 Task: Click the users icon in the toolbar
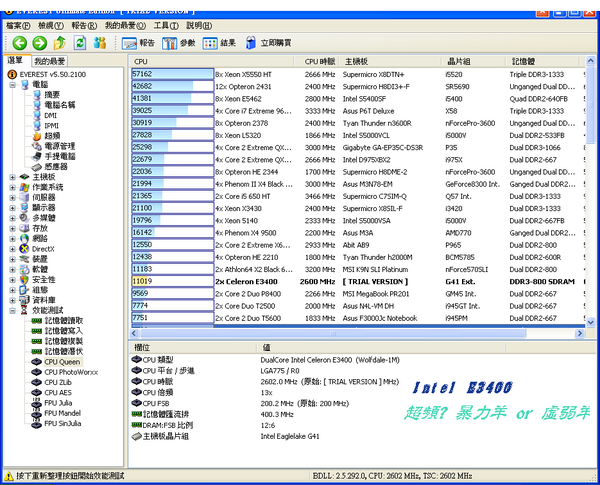100,43
